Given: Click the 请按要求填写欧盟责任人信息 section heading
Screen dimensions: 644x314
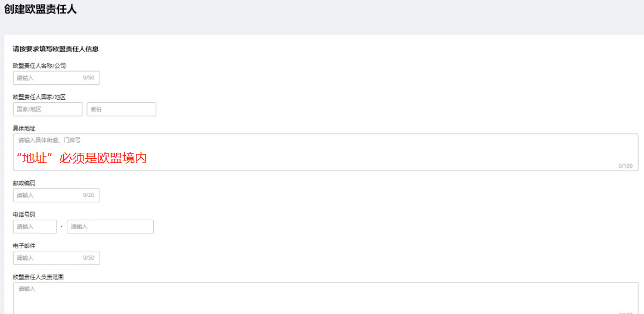Looking at the screenshot, I should (55, 49).
